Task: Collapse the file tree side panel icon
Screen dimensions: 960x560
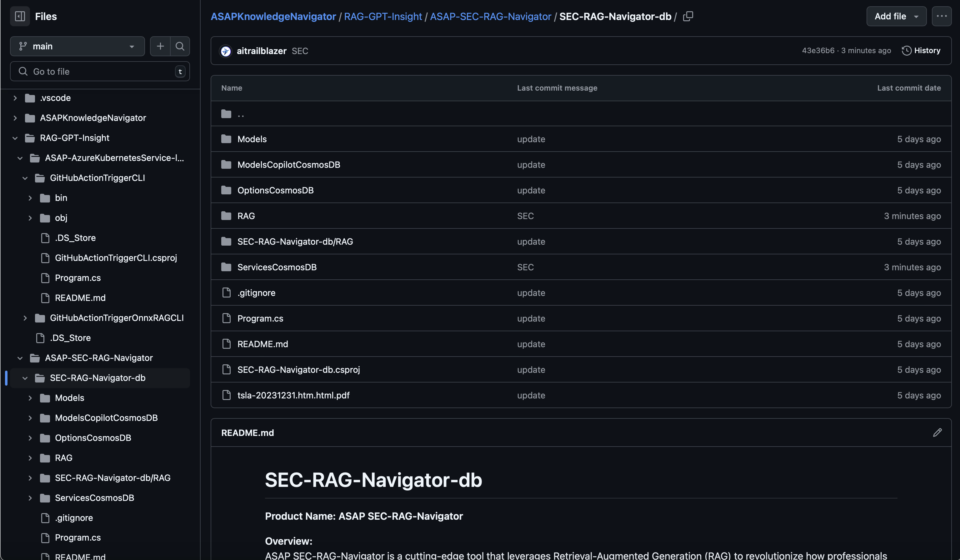Action: pyautogui.click(x=20, y=16)
